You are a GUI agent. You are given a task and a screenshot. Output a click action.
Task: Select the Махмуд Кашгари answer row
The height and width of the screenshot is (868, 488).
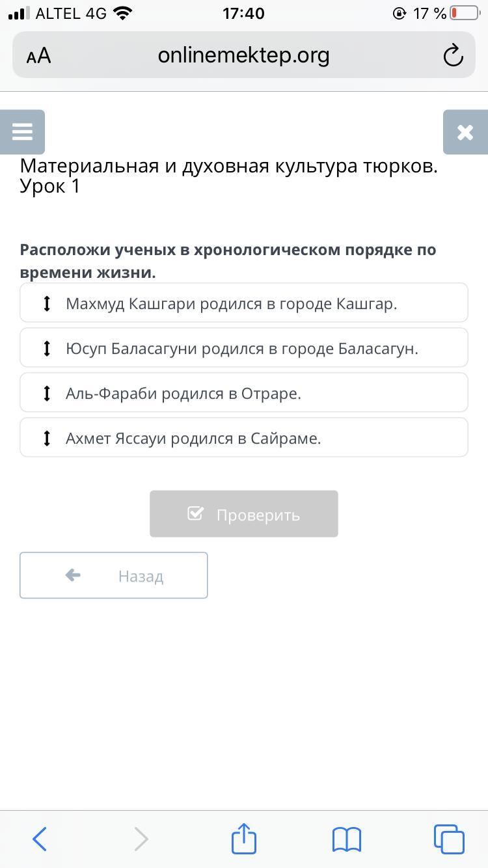pyautogui.click(x=260, y=303)
